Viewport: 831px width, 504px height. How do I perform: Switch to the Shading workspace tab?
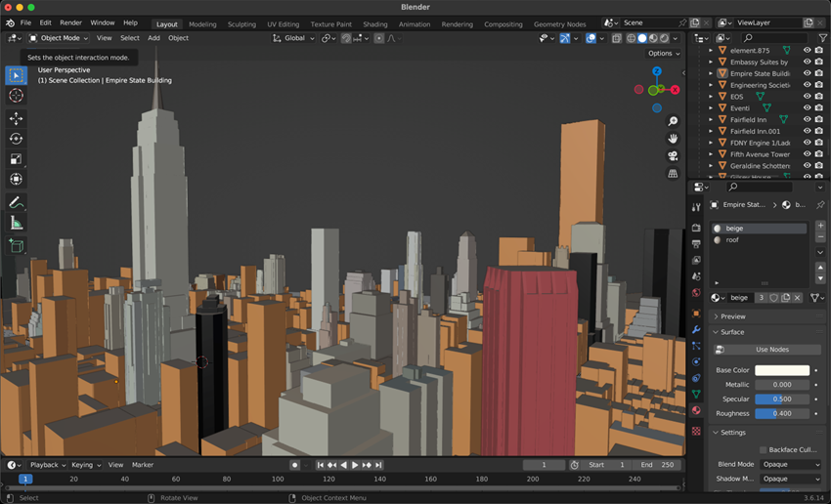click(374, 24)
